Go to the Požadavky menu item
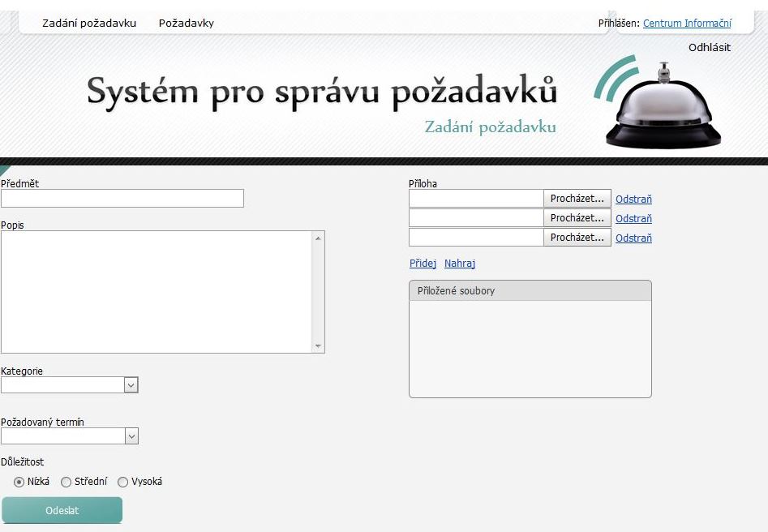 tap(187, 23)
